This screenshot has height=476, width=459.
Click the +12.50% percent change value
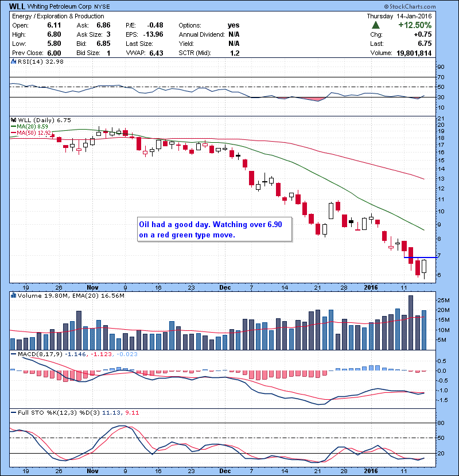tap(415, 25)
